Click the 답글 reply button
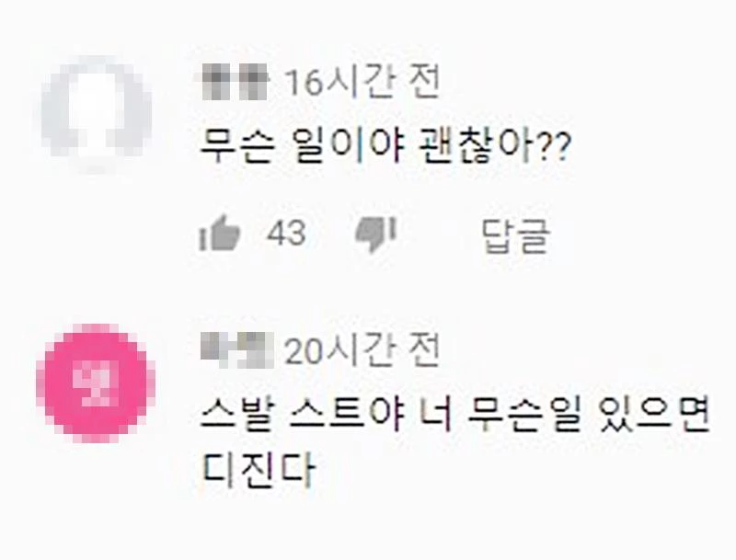Screen dimensions: 736x560 click(x=516, y=235)
